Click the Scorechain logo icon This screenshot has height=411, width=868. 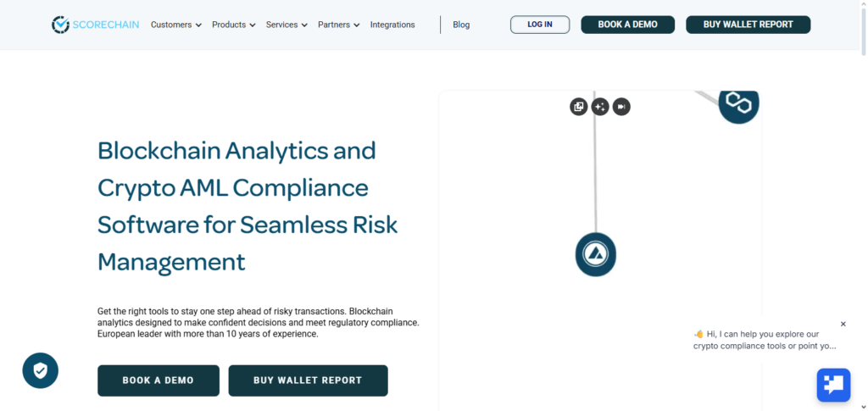pyautogui.click(x=60, y=25)
